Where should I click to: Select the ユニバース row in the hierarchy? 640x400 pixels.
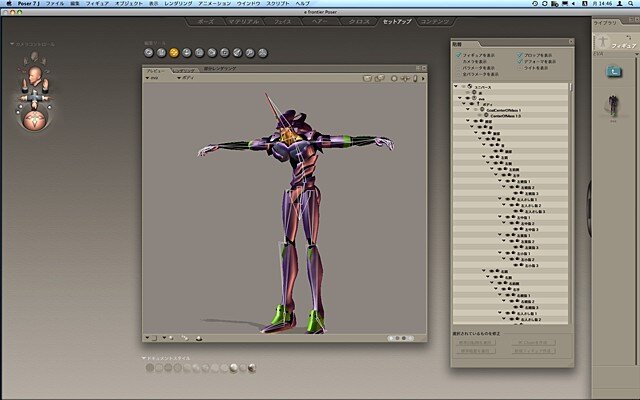coord(510,87)
